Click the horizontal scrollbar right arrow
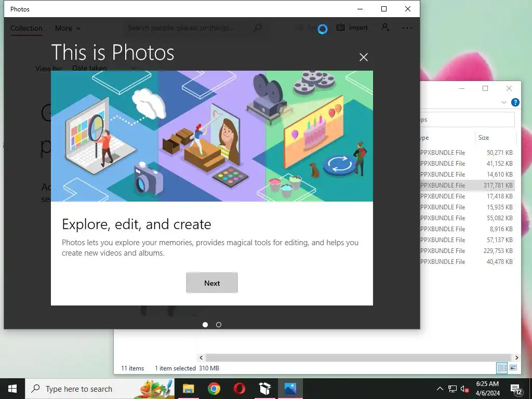The image size is (532, 399). [516, 357]
